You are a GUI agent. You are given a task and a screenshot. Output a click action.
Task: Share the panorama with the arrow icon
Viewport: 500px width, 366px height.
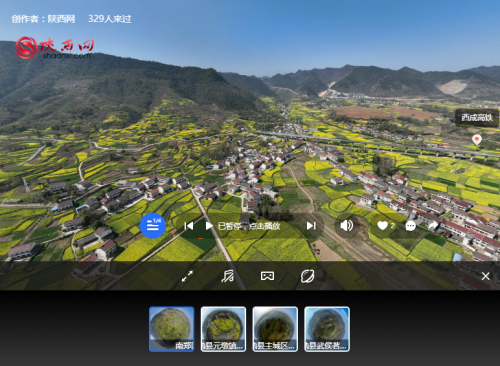click(x=433, y=226)
